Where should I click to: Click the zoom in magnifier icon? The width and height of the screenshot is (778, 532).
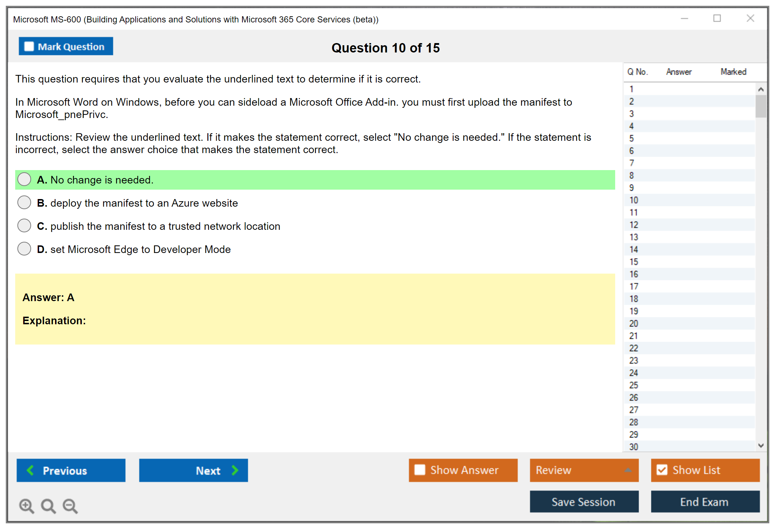[26, 506]
